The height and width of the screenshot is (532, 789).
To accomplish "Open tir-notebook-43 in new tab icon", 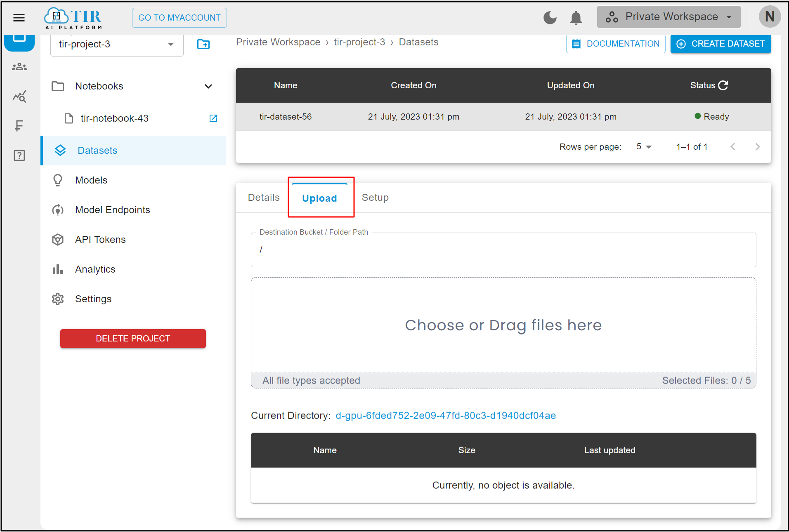I will [x=213, y=118].
